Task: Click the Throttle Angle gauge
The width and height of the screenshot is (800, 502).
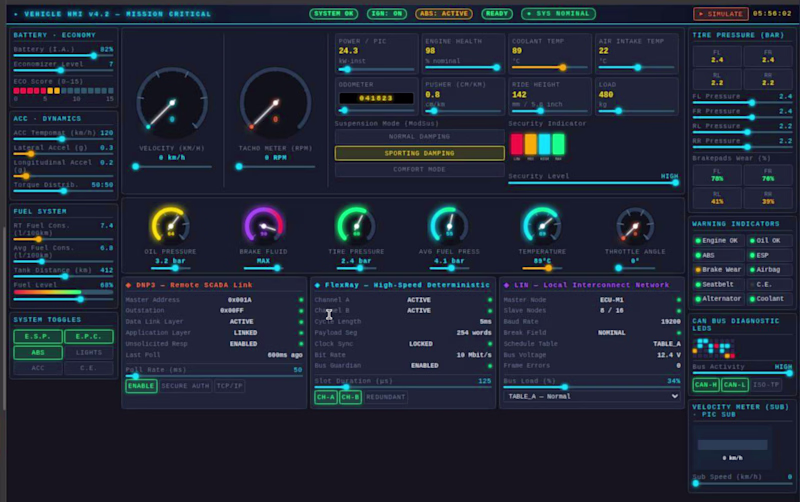Action: 635,226
